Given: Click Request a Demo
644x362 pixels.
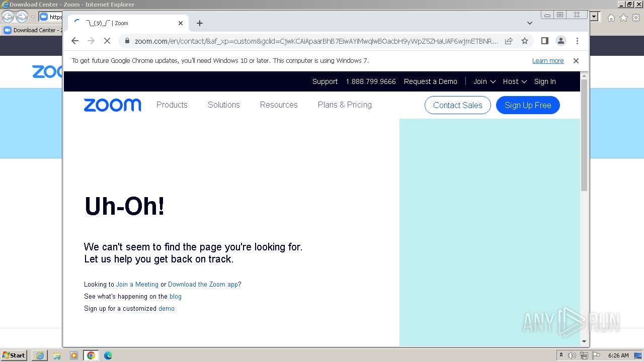Looking at the screenshot, I should (x=431, y=81).
